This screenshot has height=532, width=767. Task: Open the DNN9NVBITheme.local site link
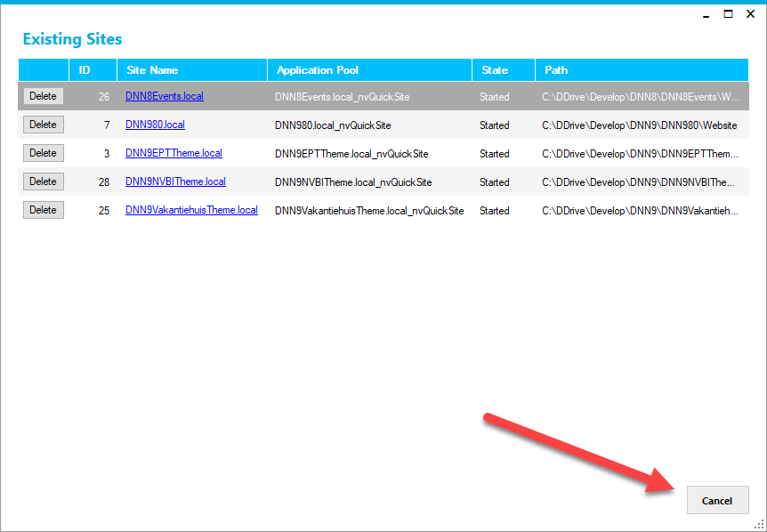[175, 181]
